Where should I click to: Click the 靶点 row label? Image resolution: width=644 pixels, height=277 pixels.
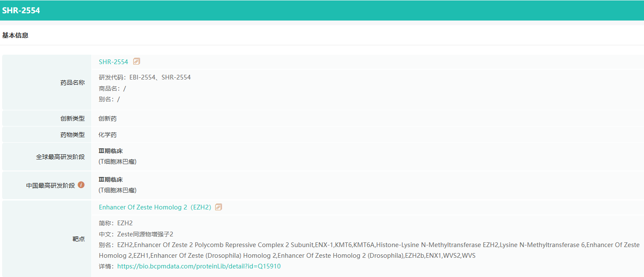[x=79, y=239]
